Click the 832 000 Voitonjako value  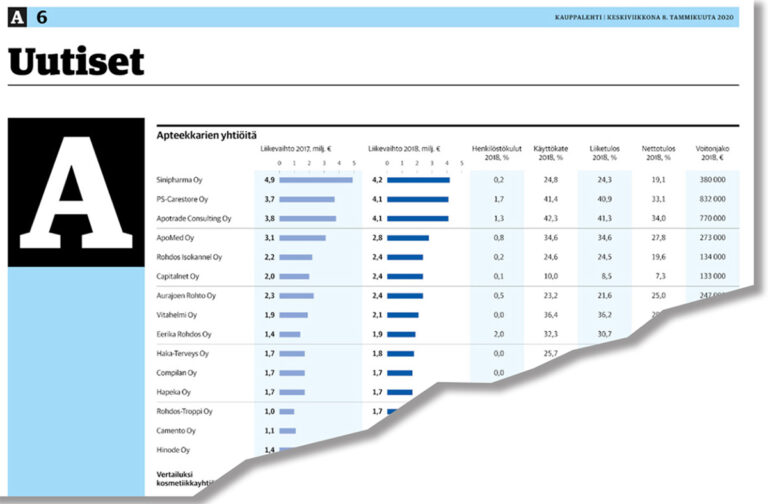pyautogui.click(x=713, y=199)
